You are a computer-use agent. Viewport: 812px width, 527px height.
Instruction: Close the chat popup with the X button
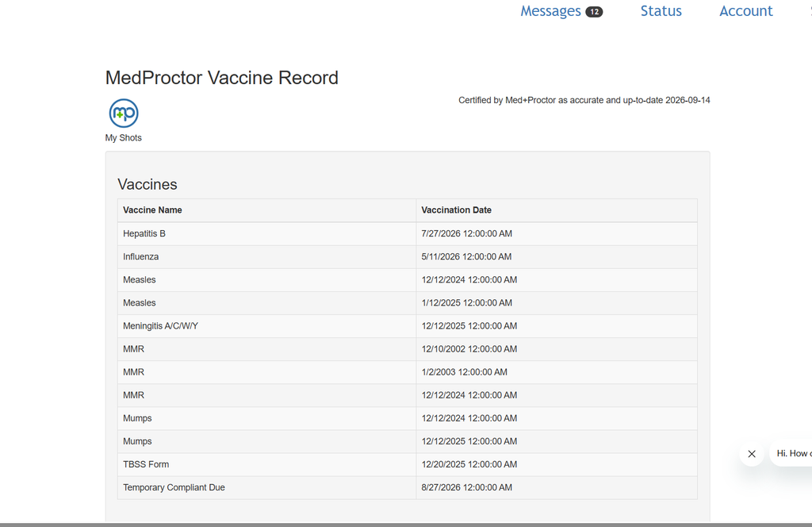752,454
